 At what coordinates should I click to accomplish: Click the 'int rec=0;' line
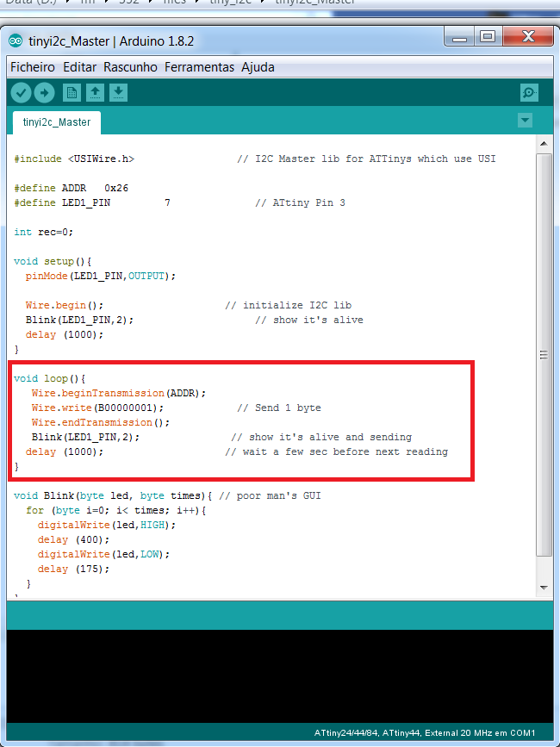[43, 232]
